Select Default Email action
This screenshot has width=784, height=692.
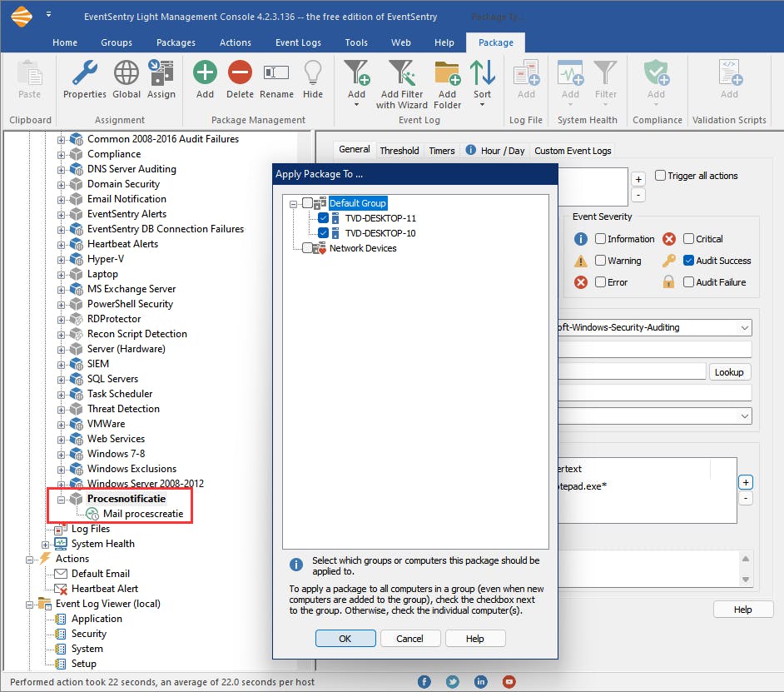click(x=100, y=574)
